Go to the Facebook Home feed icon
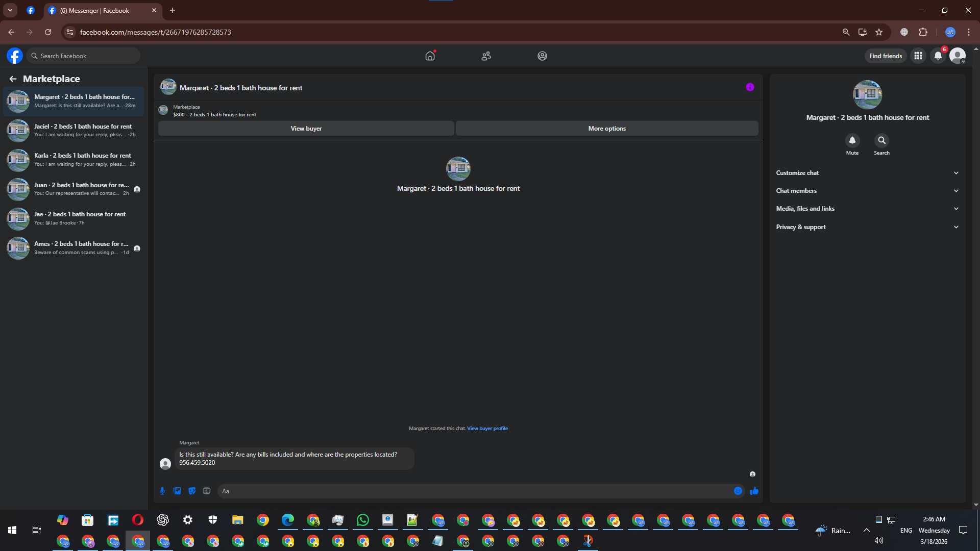The image size is (980, 551). [430, 56]
